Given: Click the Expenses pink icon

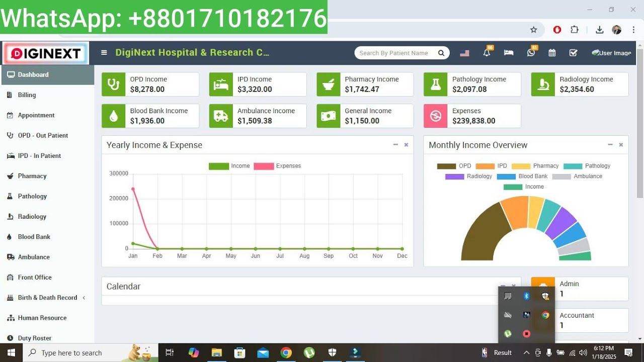Looking at the screenshot, I should click(436, 116).
